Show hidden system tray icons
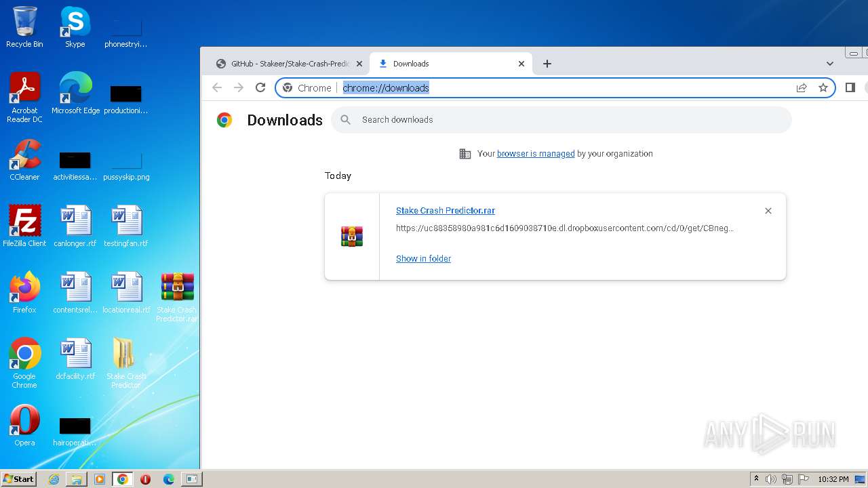The height and width of the screenshot is (488, 868). coord(757,479)
